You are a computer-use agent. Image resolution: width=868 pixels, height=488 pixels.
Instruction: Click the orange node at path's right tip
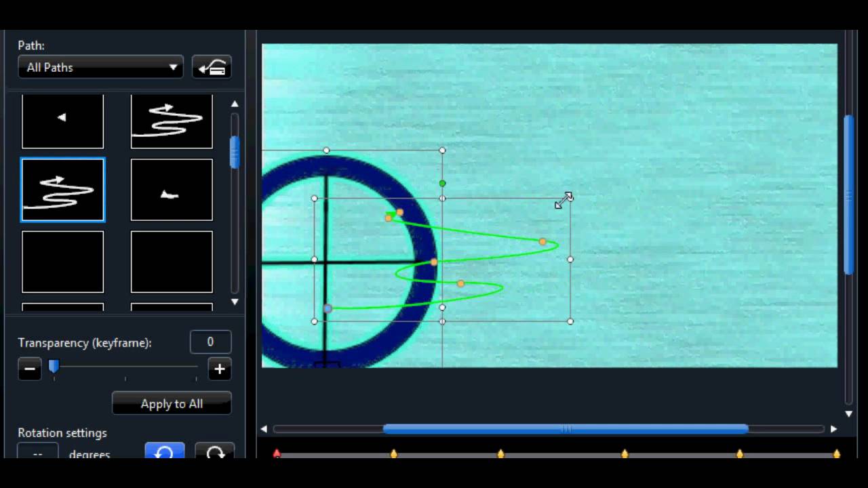542,241
